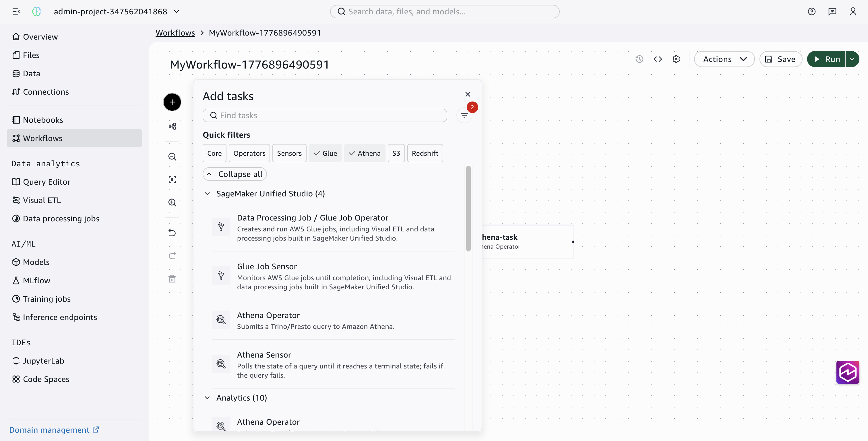Image resolution: width=868 pixels, height=441 pixels.
Task: Toggle the Core quick filter
Action: tap(214, 153)
